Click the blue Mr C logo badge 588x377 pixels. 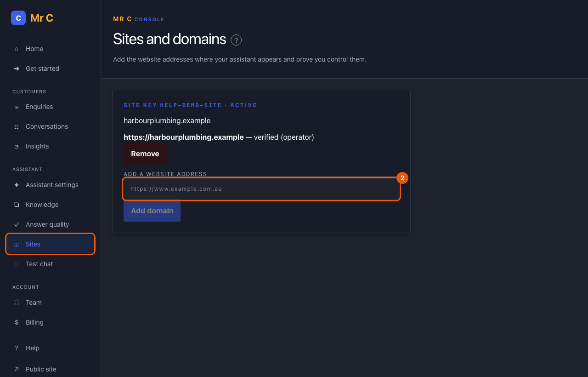coord(18,18)
